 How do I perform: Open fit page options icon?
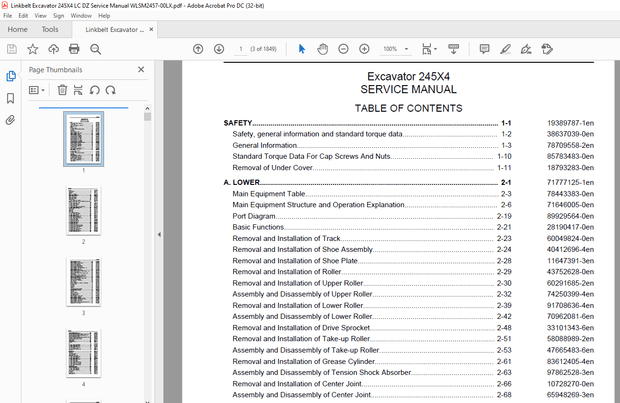point(429,49)
